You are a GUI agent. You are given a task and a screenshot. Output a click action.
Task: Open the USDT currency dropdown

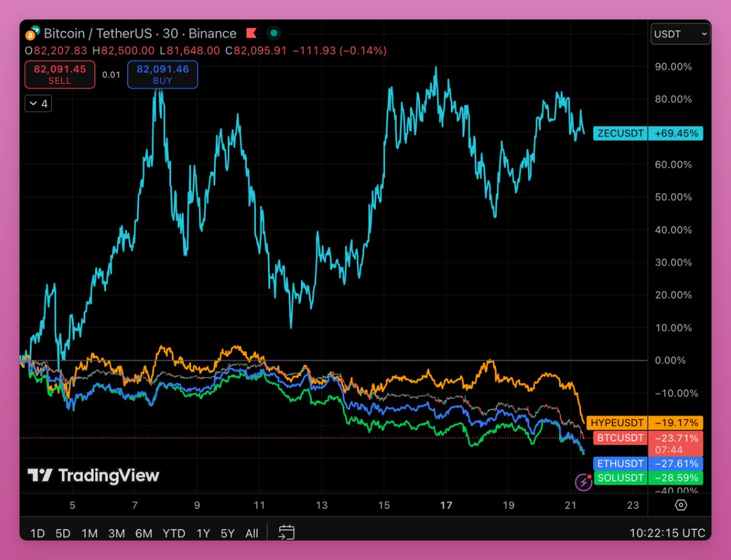pyautogui.click(x=680, y=34)
